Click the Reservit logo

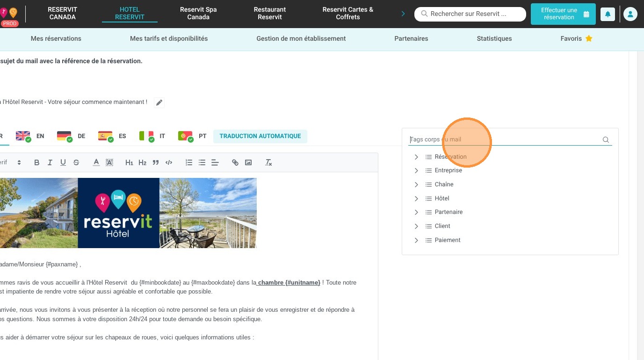[x=8, y=14]
